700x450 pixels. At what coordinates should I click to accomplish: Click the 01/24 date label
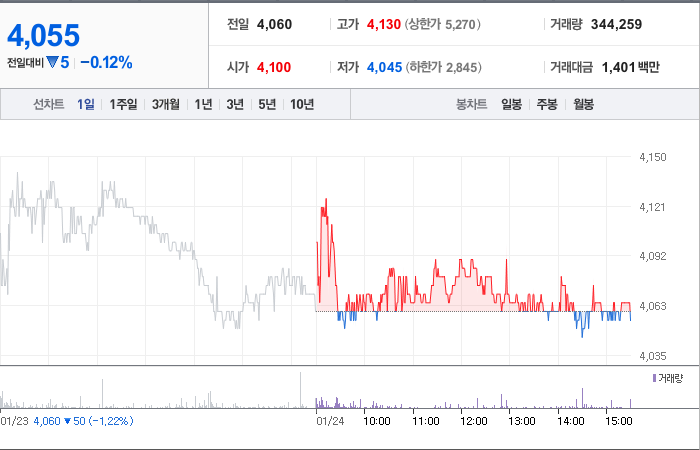330,421
